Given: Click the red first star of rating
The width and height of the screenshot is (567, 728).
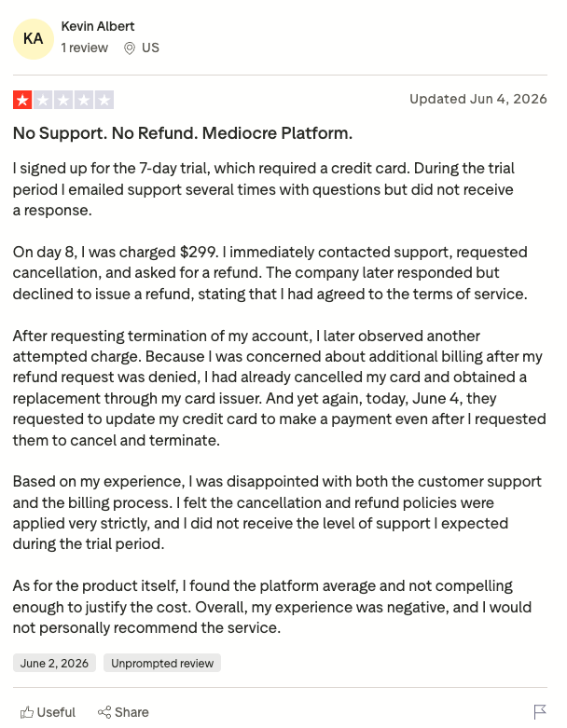Looking at the screenshot, I should (22, 100).
